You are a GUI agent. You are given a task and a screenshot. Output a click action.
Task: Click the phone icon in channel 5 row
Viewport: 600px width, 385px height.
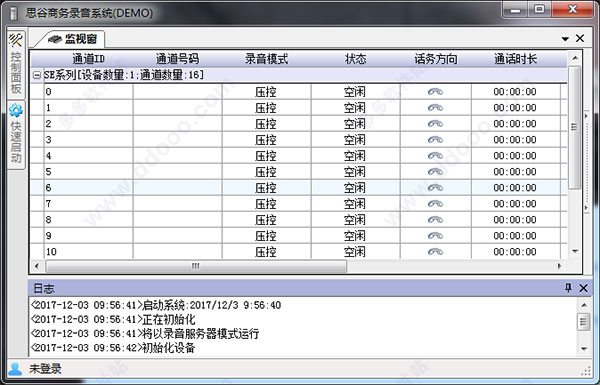435,172
